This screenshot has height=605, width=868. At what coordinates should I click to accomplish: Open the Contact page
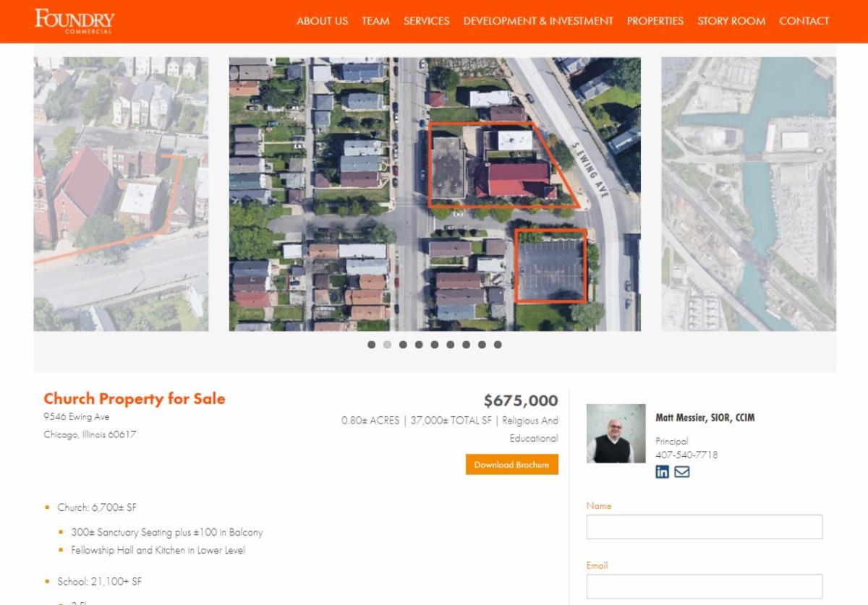click(x=804, y=21)
